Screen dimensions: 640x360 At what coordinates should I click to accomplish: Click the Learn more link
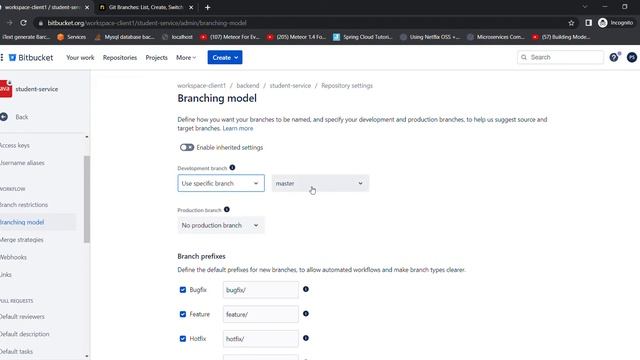(x=238, y=128)
